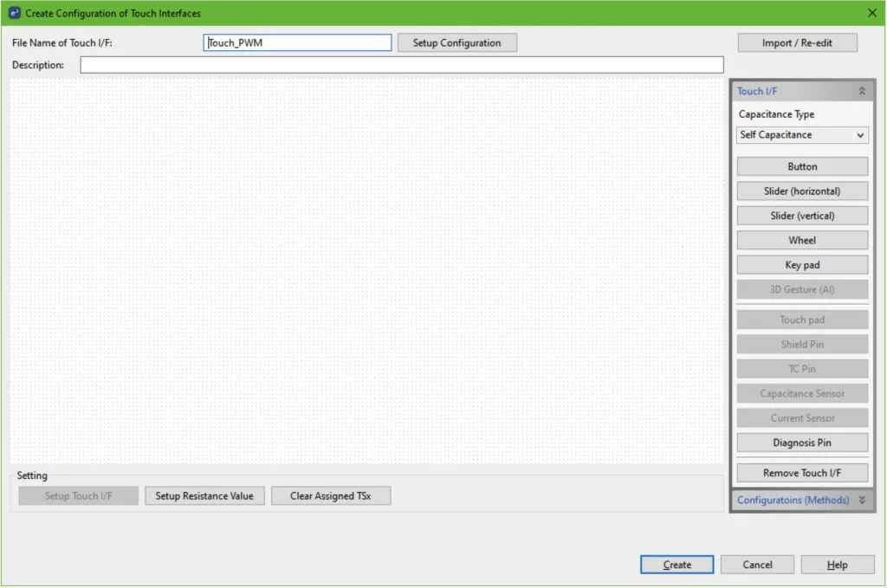
Task: Click Import / Re-edit
Action: pos(796,42)
